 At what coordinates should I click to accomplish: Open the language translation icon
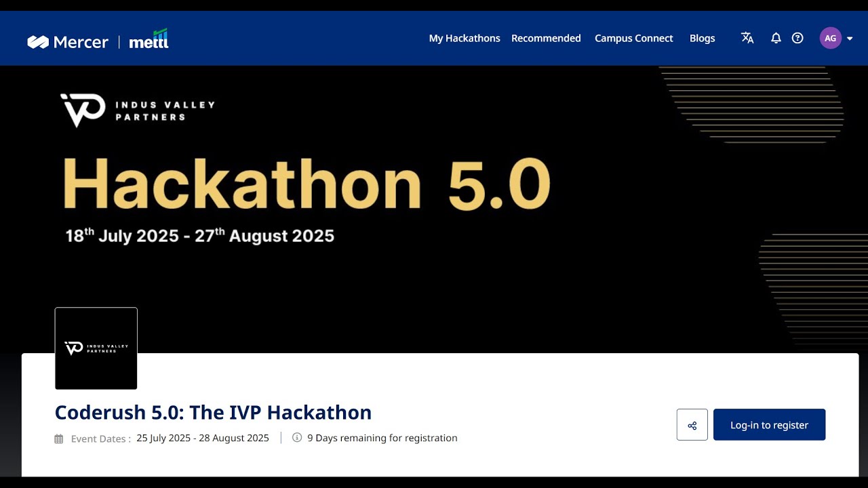click(x=747, y=38)
